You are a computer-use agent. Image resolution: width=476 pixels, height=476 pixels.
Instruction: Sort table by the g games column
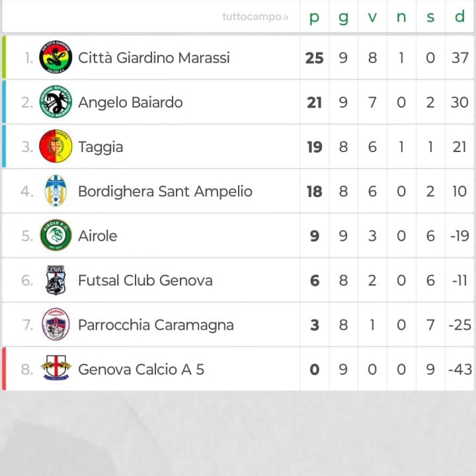[x=343, y=17]
